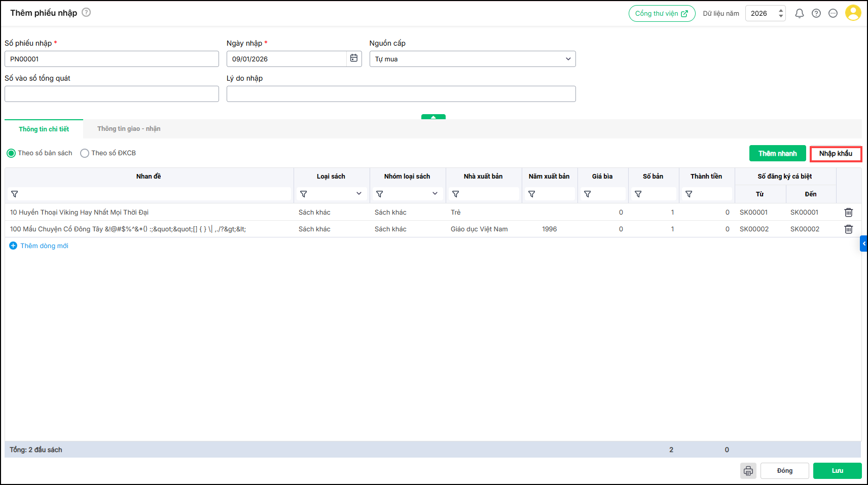Click the Lý do nhập input field
Viewport: 868px width, 485px height.
[x=401, y=94]
